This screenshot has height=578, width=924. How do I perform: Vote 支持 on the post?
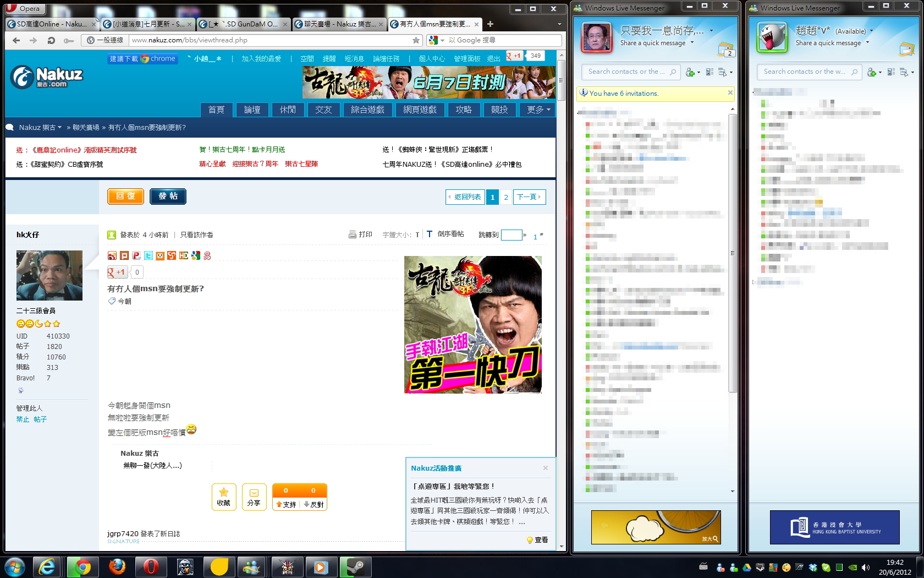click(x=286, y=504)
